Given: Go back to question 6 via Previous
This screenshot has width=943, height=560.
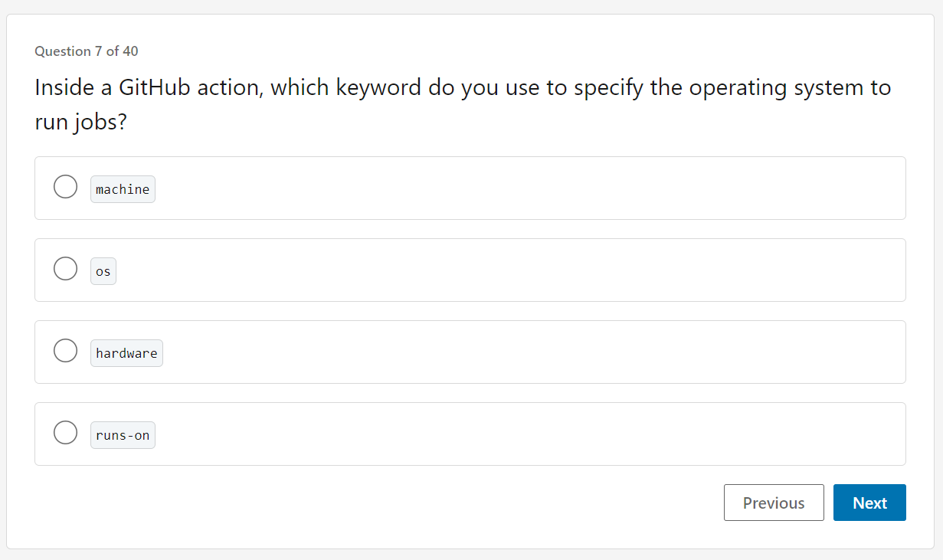Looking at the screenshot, I should tap(774, 502).
